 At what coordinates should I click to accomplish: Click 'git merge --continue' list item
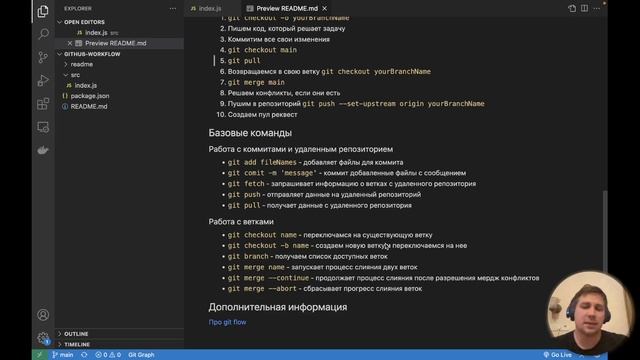click(383, 278)
